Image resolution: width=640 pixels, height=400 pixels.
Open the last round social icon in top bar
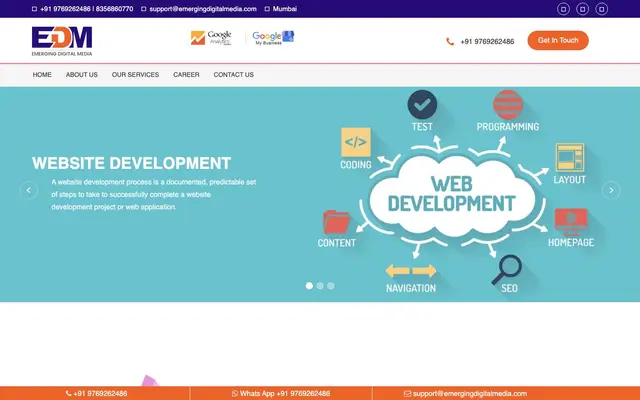(x=602, y=9)
